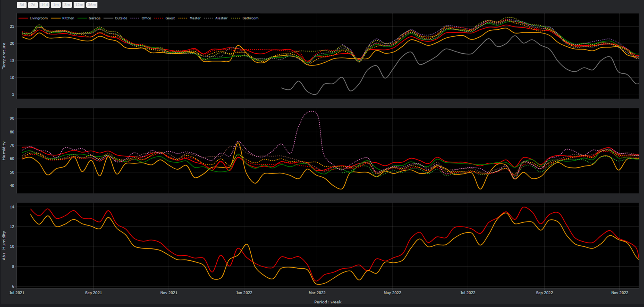
Task: Switch to the 12m view
Action: [79, 5]
